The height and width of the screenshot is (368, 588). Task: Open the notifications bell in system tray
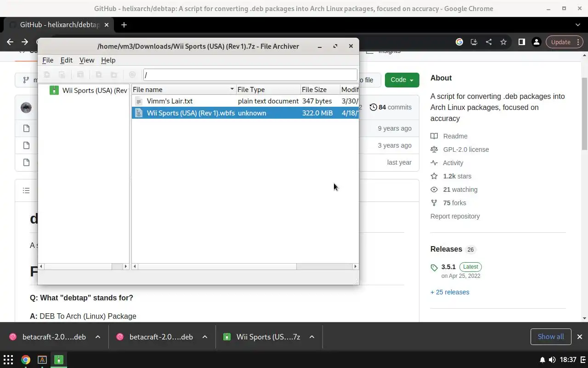click(543, 360)
